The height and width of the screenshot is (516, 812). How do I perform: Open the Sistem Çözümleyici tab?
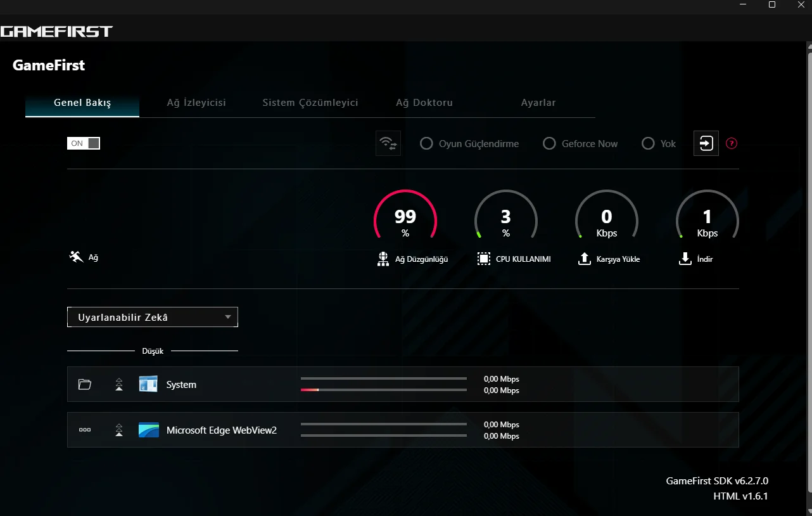pyautogui.click(x=310, y=103)
